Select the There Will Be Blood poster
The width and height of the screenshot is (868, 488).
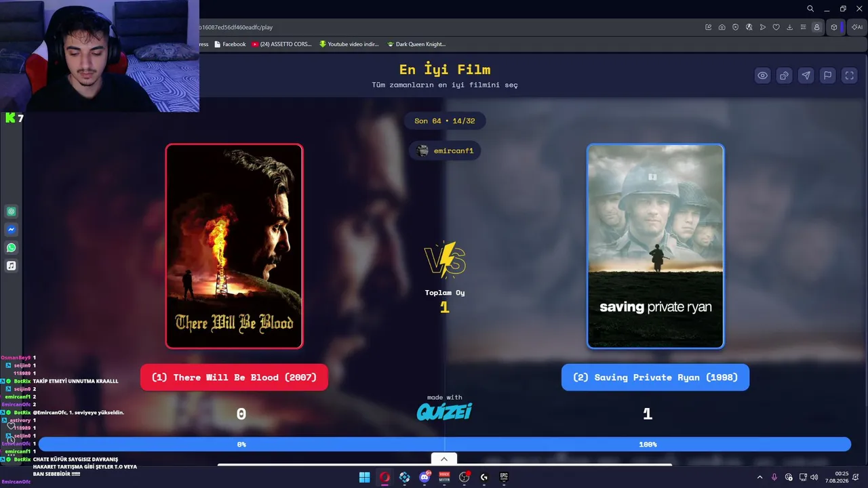[x=234, y=246]
